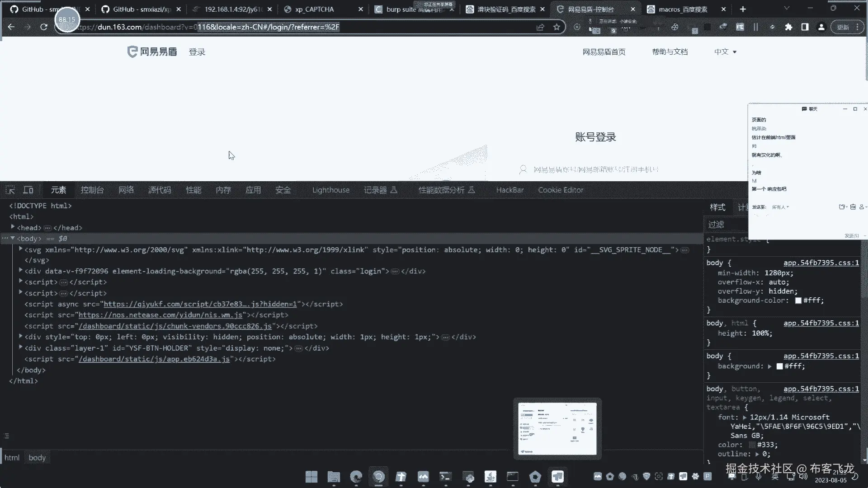Switch to the 控制台 DevTools tab
868x488 pixels.
pyautogui.click(x=92, y=190)
